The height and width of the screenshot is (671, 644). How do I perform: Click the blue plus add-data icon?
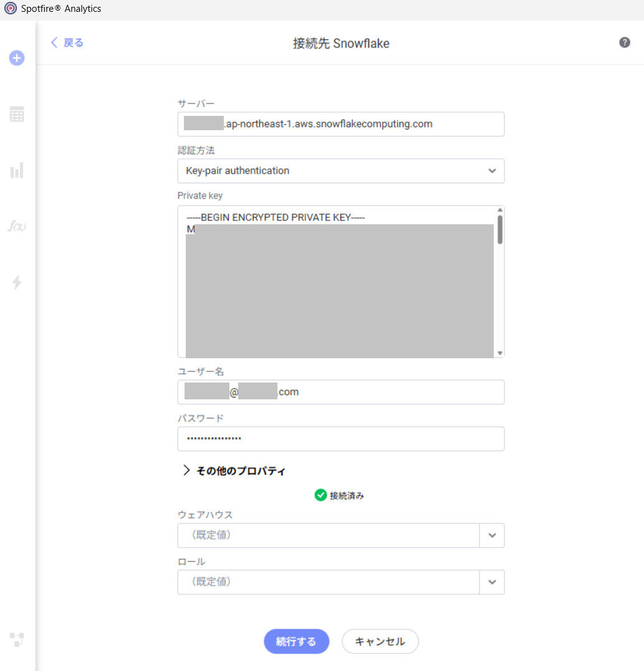tap(17, 58)
